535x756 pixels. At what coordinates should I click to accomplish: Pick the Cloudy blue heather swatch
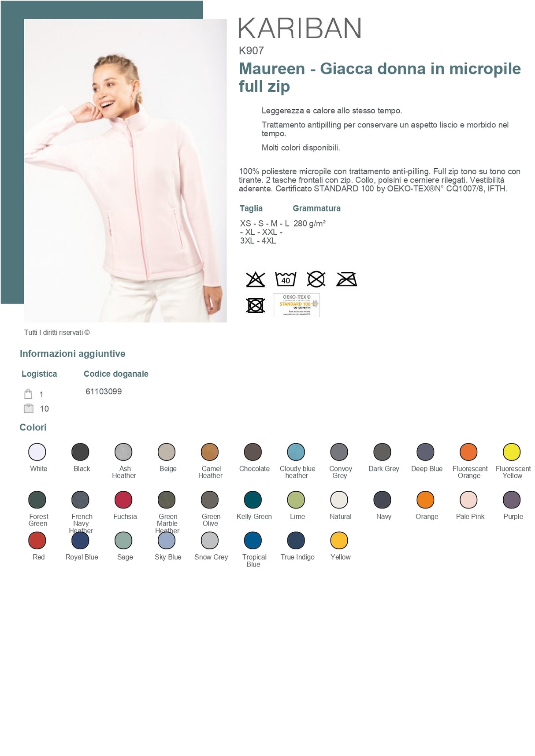coord(296,452)
